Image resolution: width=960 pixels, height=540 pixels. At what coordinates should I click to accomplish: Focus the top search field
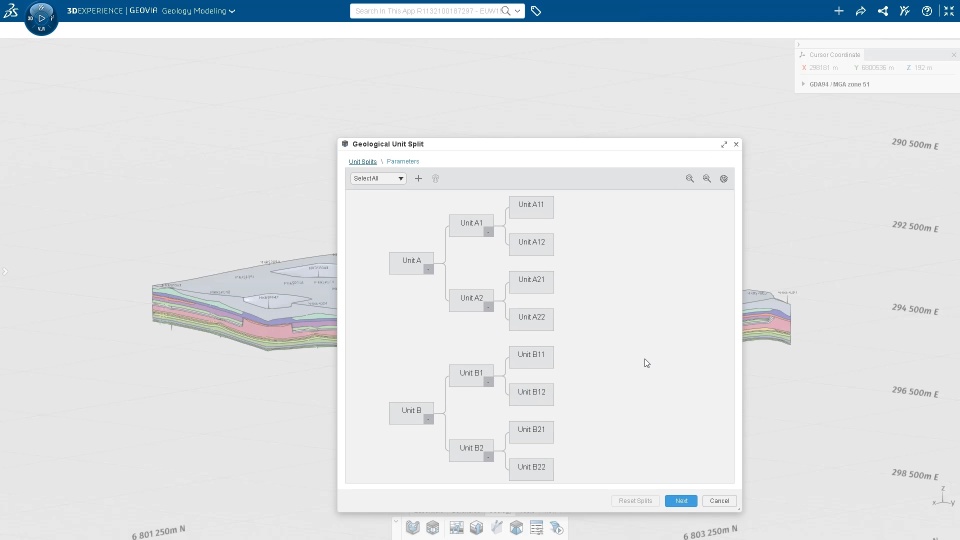tap(427, 11)
